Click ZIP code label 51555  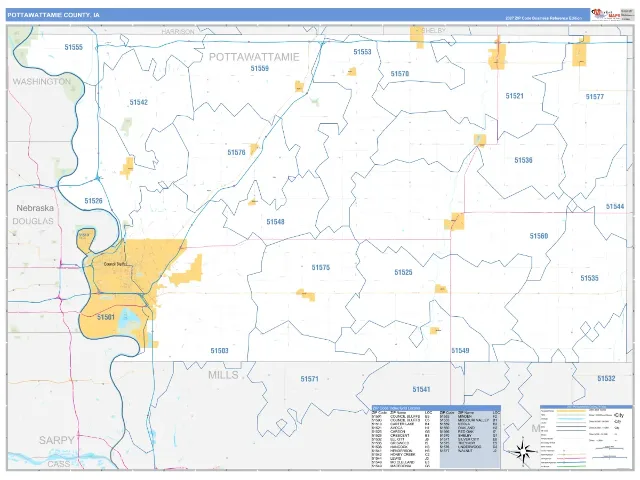point(73,47)
